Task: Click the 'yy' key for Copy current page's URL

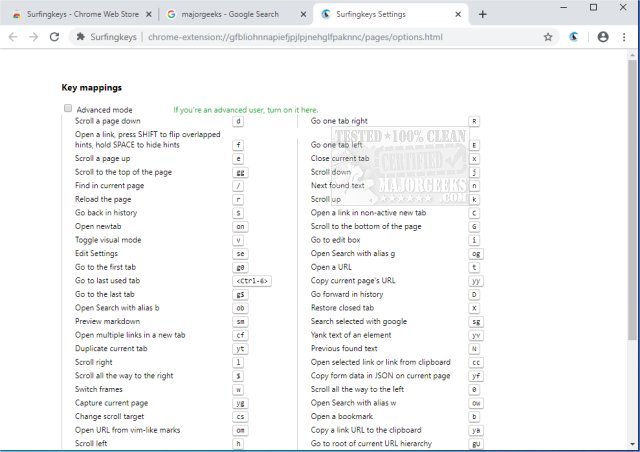Action: click(x=476, y=281)
